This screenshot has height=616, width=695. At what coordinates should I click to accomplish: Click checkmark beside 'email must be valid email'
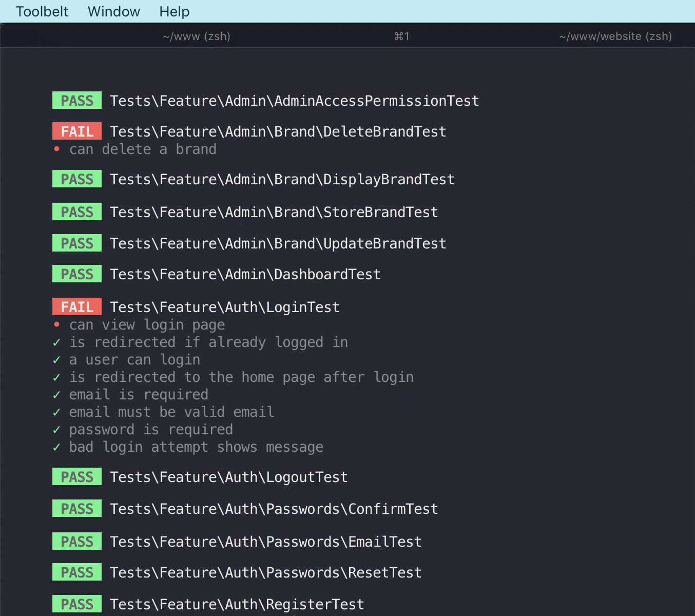(56, 413)
